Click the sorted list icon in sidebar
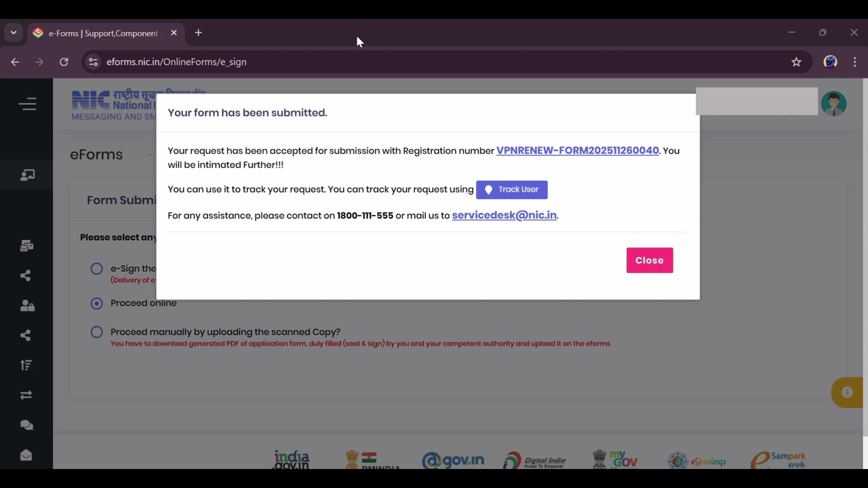 [26, 365]
